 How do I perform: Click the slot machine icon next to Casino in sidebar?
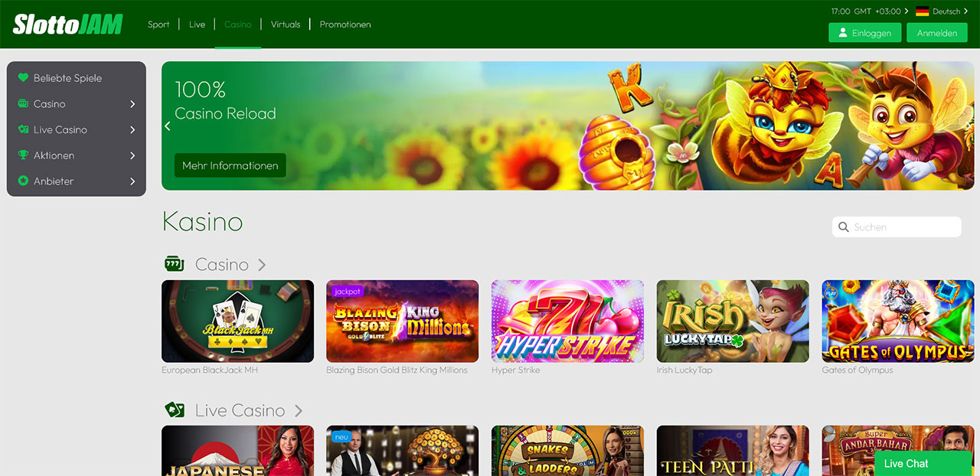[23, 104]
